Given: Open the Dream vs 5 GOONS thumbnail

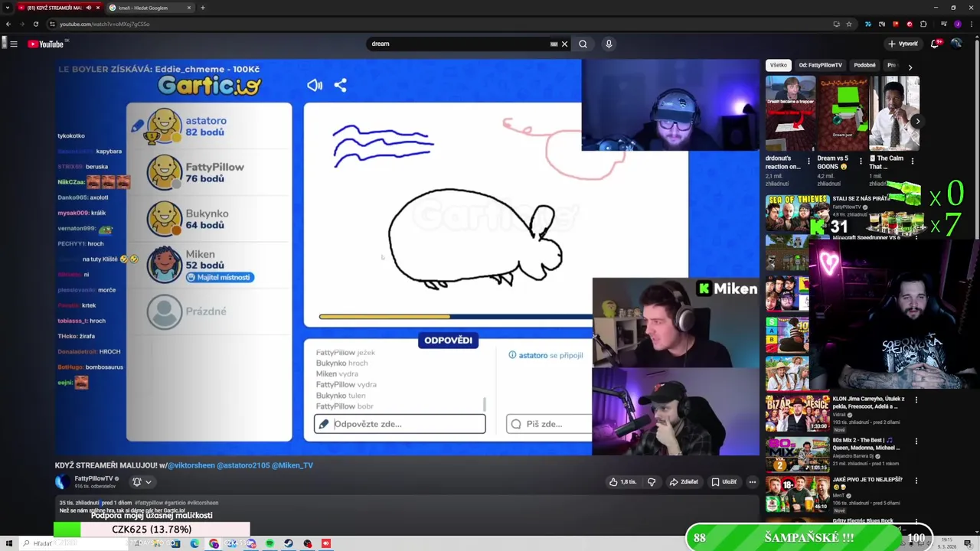Looking at the screenshot, I should coord(842,113).
